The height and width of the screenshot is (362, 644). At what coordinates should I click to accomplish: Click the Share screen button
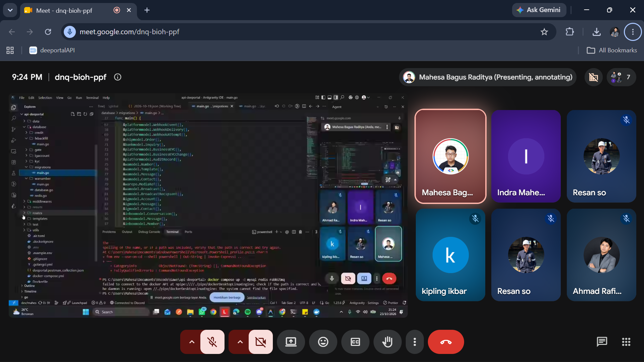coord(291,342)
